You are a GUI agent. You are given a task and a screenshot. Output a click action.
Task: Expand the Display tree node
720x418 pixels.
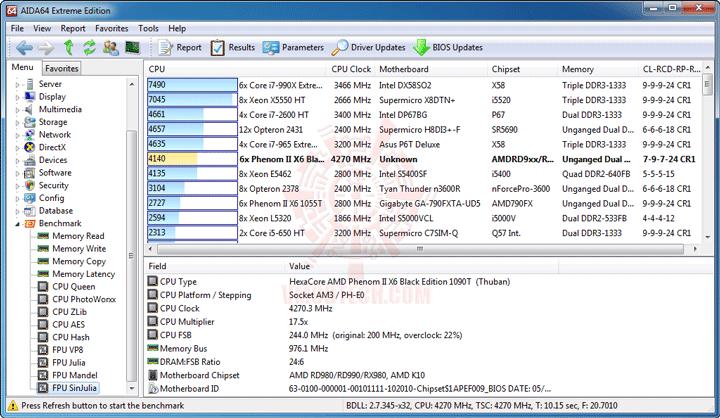17,97
